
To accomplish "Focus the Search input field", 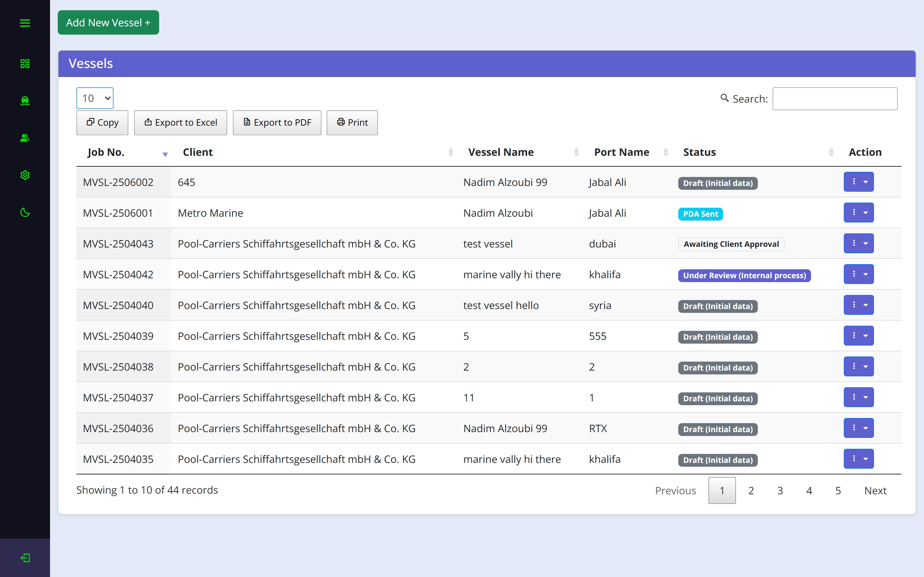I will click(x=835, y=99).
